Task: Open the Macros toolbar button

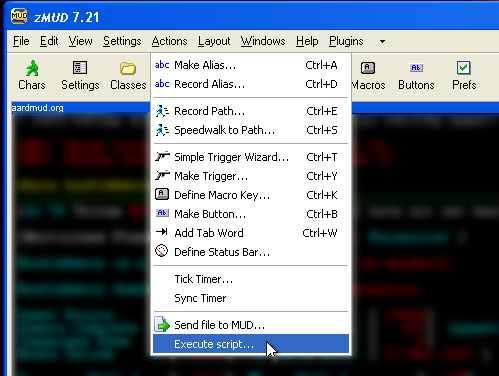Action: (368, 75)
